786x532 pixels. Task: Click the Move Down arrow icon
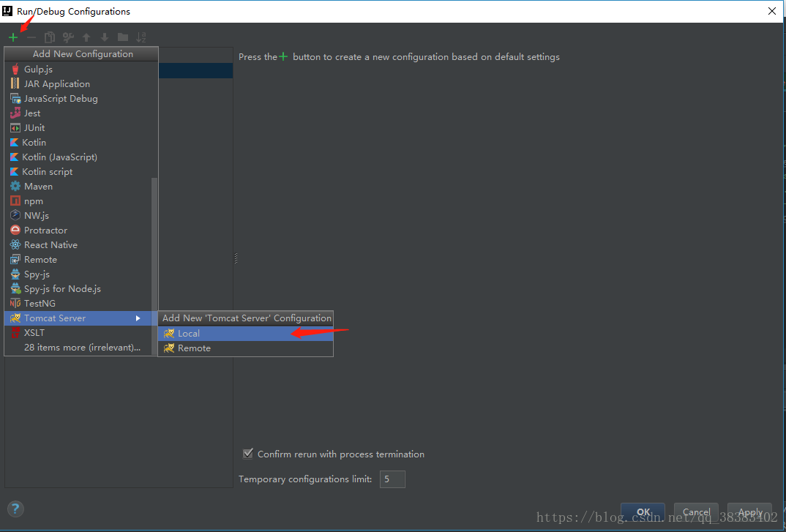pos(104,37)
